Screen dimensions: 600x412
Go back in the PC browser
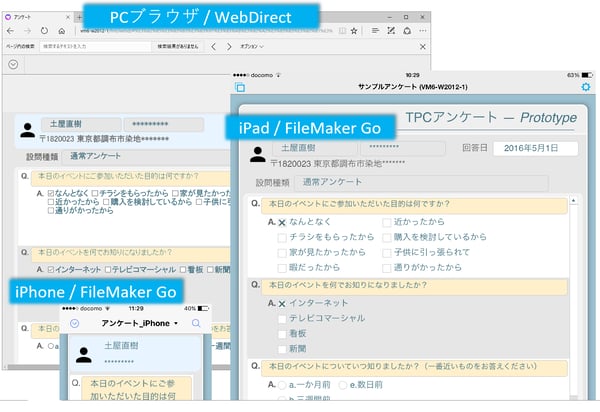click(10, 31)
